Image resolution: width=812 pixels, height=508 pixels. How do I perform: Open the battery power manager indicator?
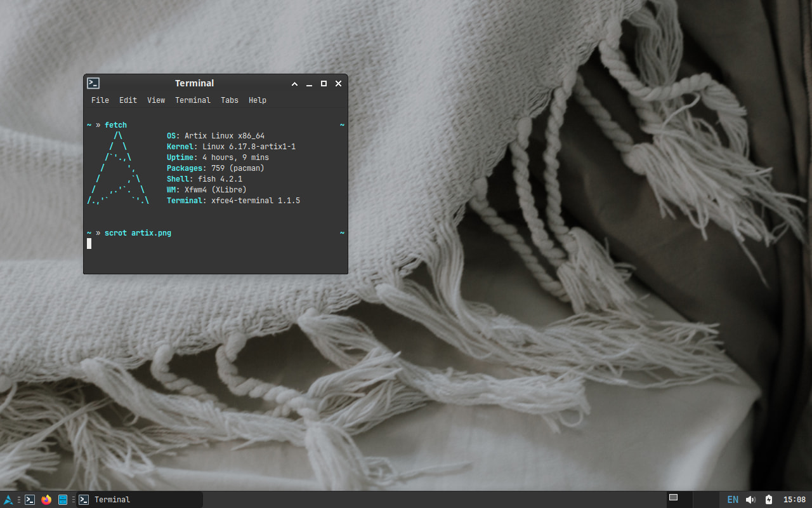click(769, 500)
